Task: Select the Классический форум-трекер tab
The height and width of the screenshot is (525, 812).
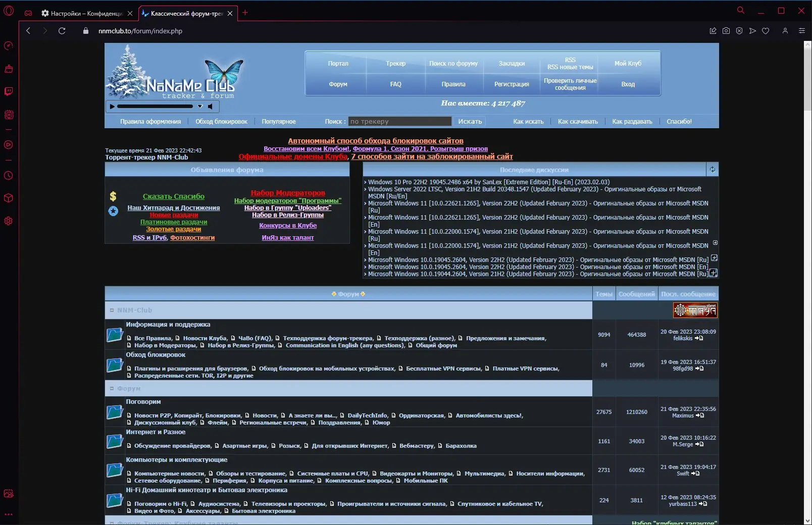Action: [187, 14]
